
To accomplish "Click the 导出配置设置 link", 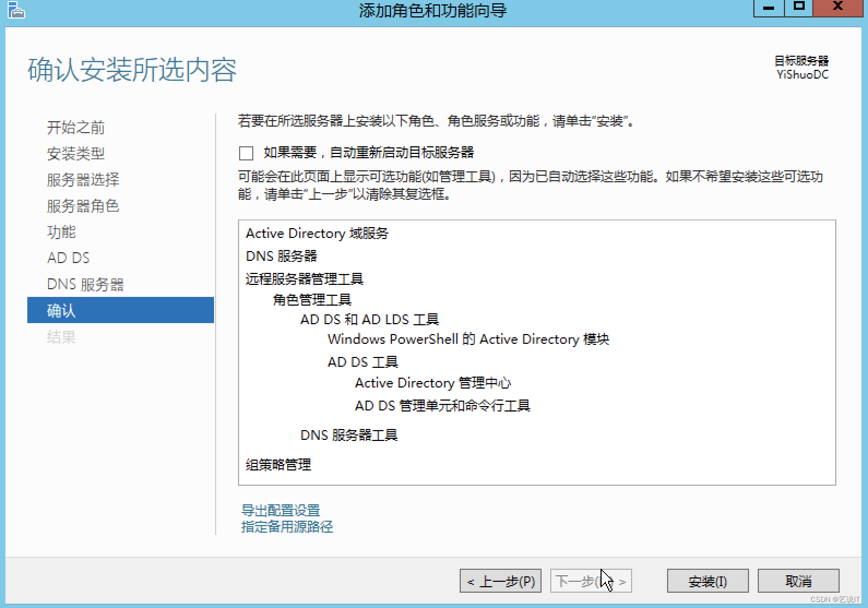I will tap(281, 510).
